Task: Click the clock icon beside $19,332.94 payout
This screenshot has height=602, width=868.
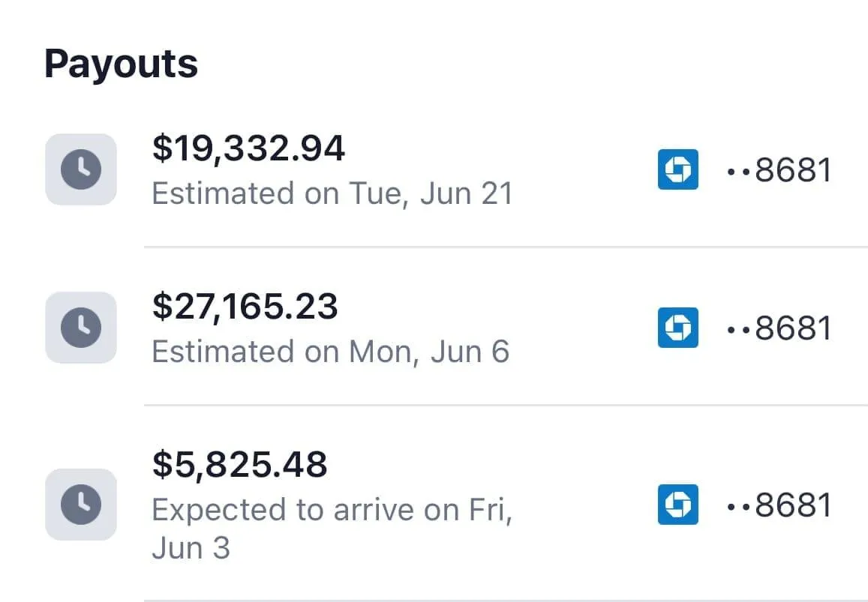Action: pos(81,169)
